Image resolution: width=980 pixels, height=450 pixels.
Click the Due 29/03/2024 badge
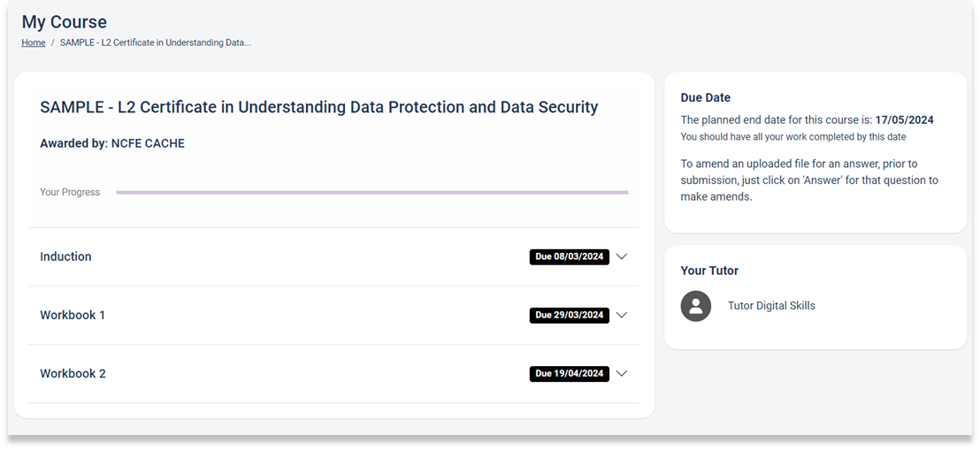coord(570,315)
